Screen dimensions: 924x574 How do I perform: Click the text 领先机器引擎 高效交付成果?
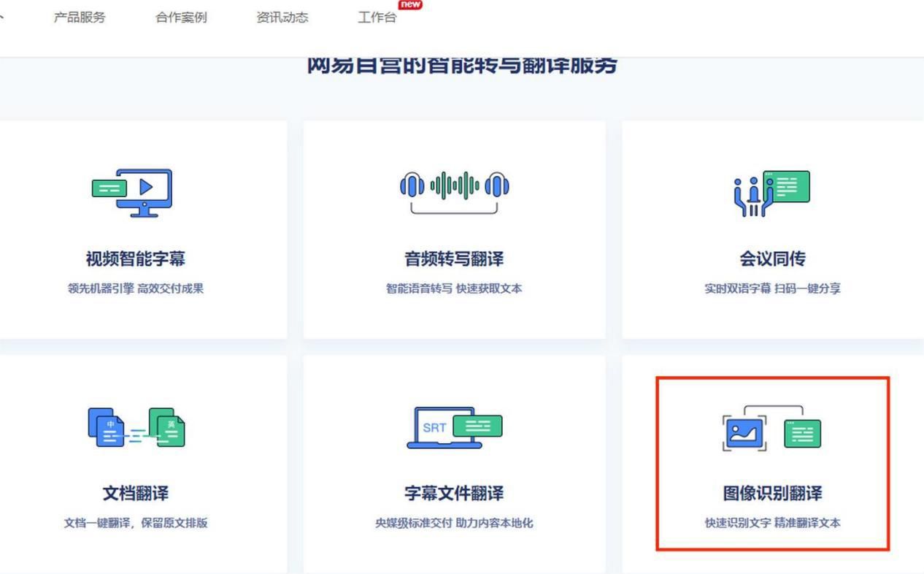136,288
